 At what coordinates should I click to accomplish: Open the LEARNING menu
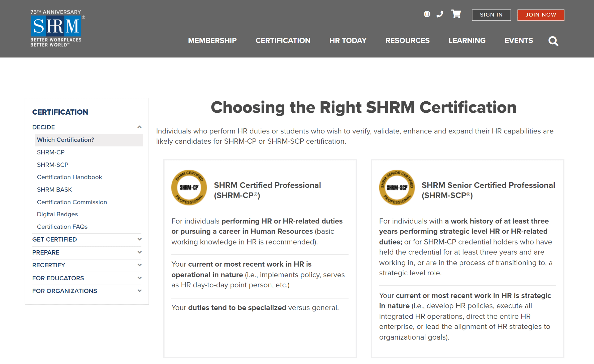click(467, 40)
